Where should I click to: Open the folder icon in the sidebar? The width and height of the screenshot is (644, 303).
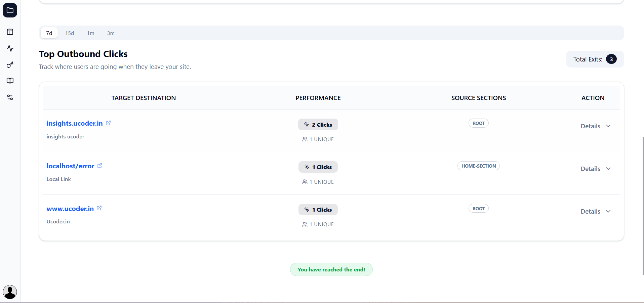10,10
